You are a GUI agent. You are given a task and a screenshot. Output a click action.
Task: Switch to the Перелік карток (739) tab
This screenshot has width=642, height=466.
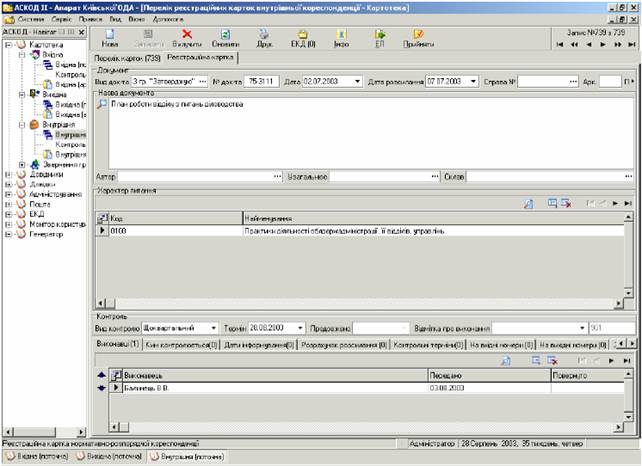[129, 58]
